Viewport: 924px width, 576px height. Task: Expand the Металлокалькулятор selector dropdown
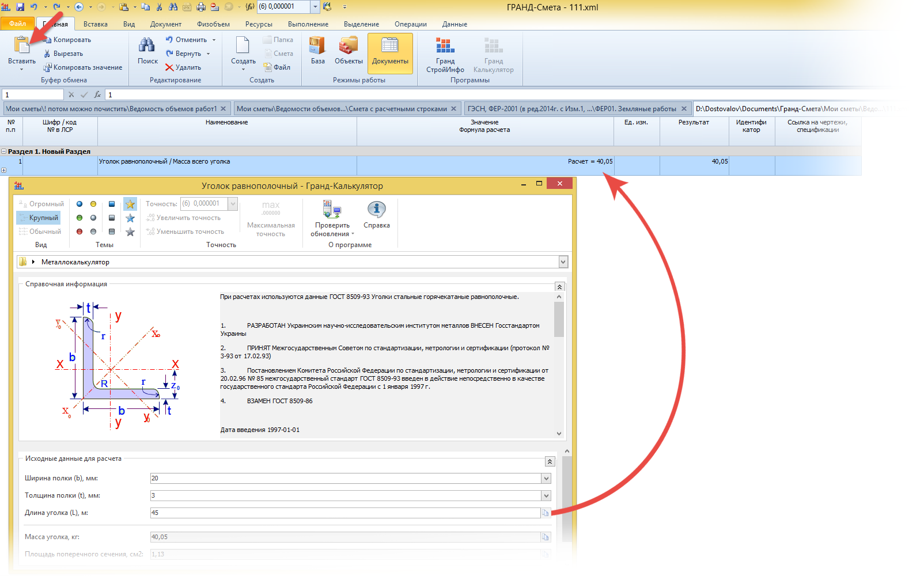point(563,262)
